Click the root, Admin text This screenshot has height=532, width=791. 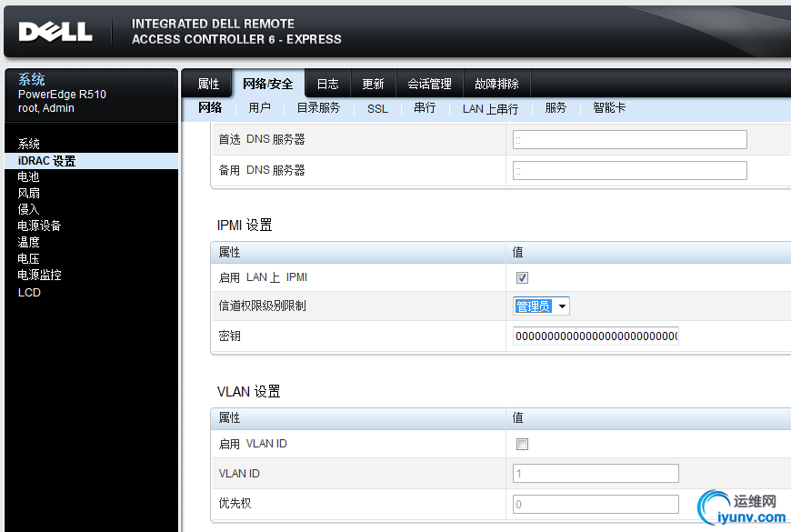click(45, 108)
